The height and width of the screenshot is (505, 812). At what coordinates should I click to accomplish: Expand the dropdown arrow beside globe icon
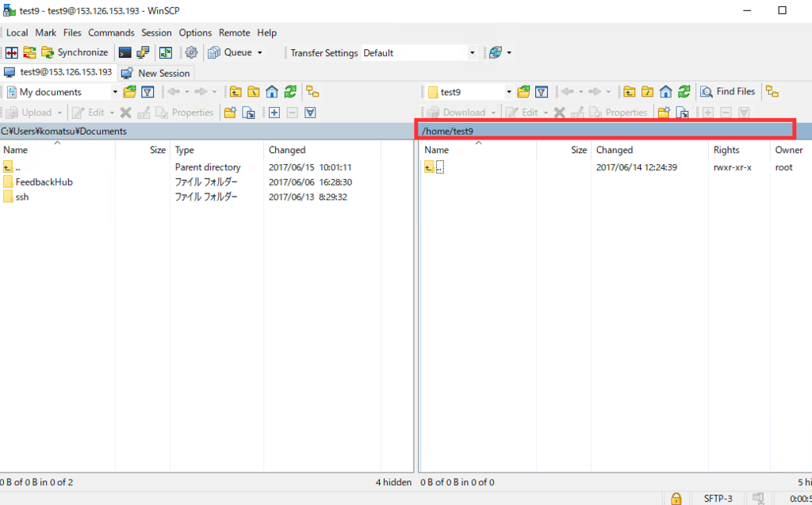point(509,53)
